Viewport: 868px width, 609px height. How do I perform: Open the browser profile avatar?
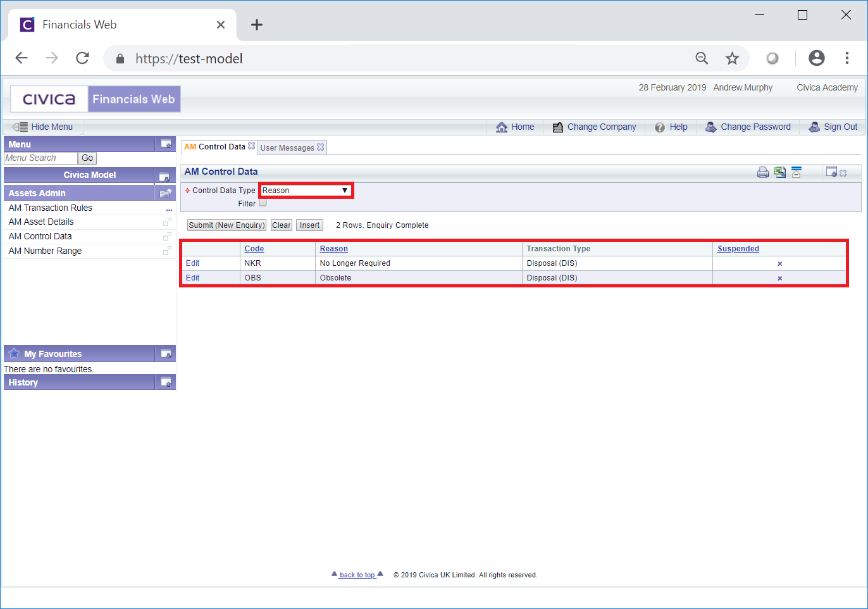[x=817, y=58]
